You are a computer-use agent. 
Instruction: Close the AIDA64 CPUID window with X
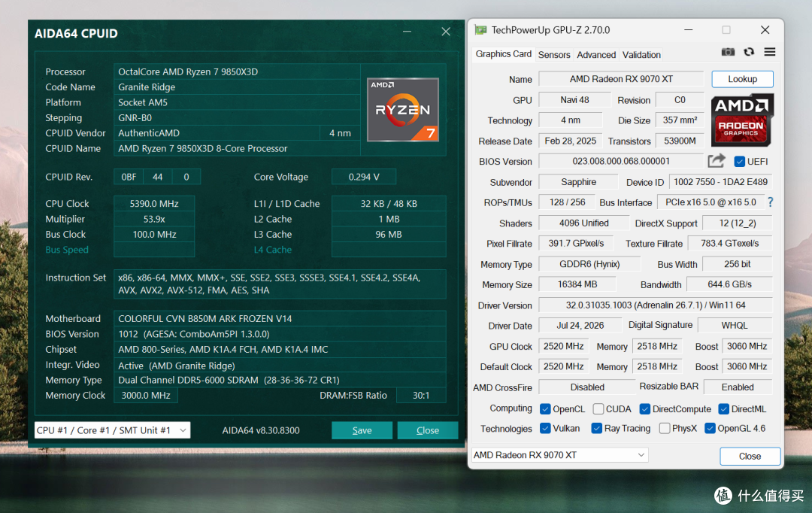[x=446, y=32]
